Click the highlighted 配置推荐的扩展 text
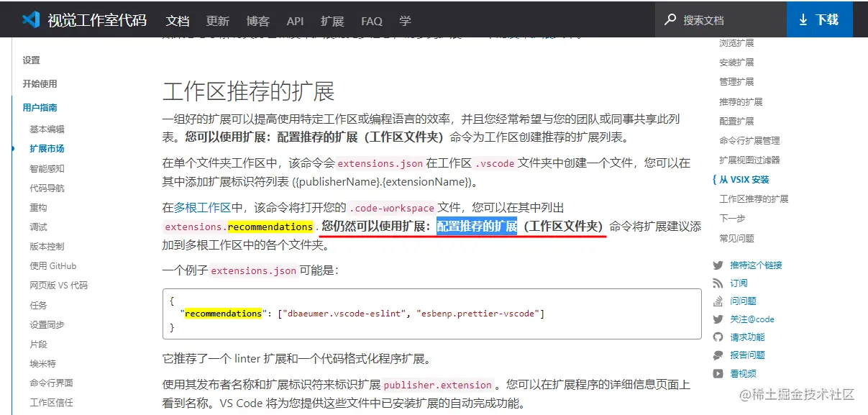This screenshot has width=868, height=415. [477, 227]
